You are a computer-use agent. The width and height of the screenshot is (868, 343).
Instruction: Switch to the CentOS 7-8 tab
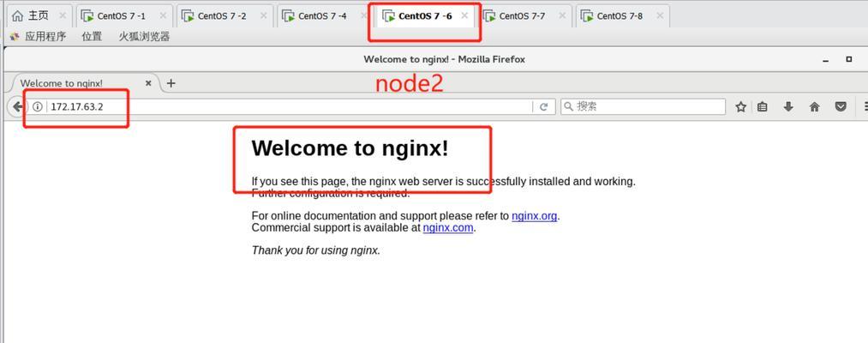point(621,15)
